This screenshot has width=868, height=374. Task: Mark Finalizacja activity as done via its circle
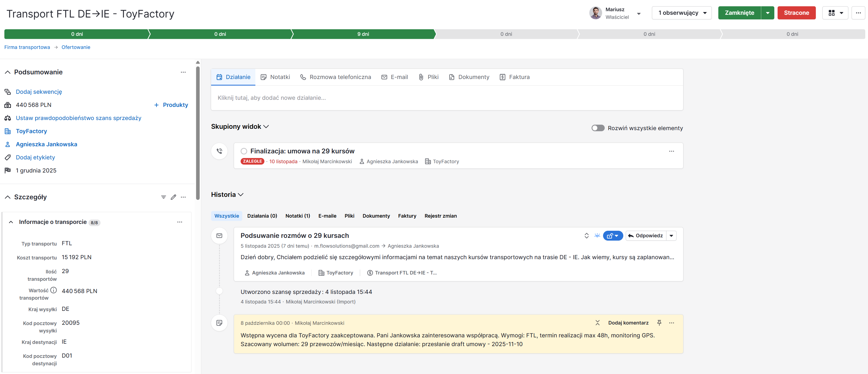click(244, 151)
